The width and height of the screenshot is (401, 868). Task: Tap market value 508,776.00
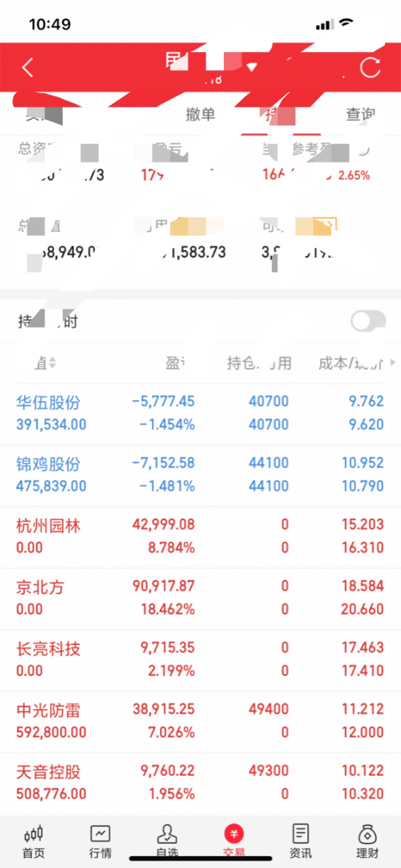click(x=51, y=793)
